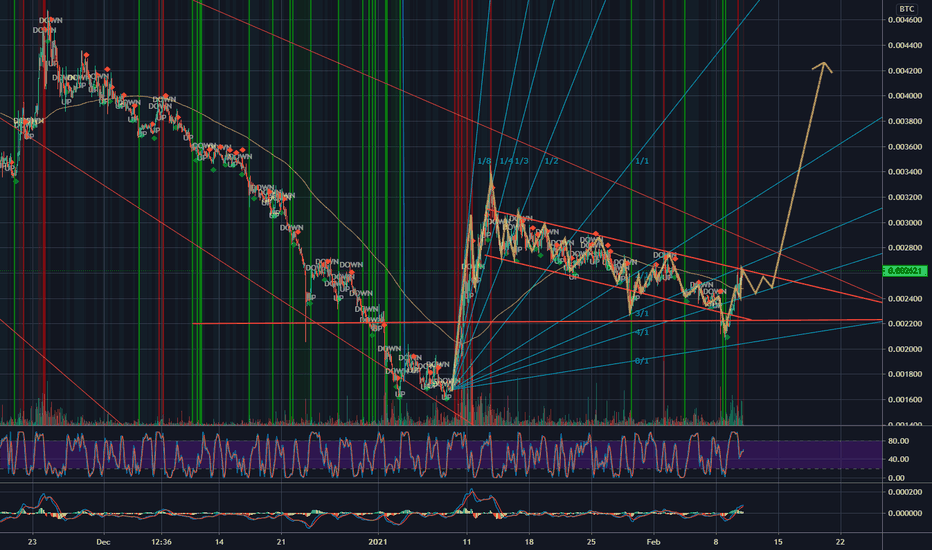
Task: Click the Feb label on time axis
Action: coord(653,542)
